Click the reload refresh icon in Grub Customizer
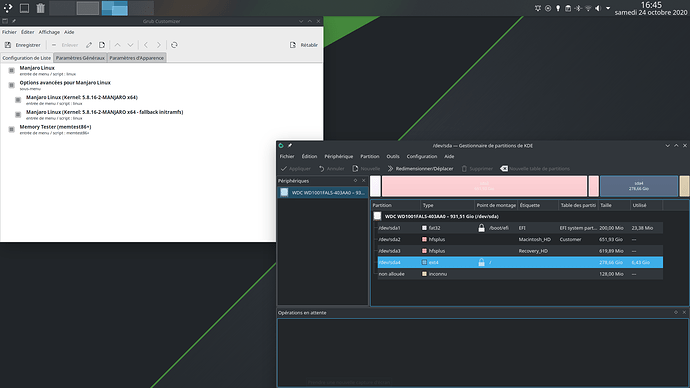Viewport: 690px width, 388px height. (x=174, y=45)
